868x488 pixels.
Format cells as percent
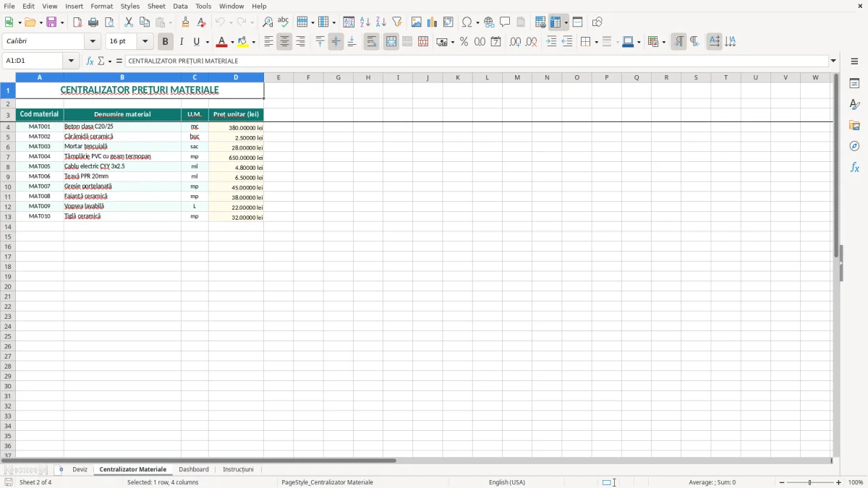pos(464,42)
